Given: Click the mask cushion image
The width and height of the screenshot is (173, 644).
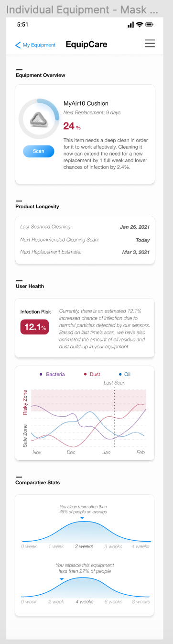Looking at the screenshot, I should 39,119.
